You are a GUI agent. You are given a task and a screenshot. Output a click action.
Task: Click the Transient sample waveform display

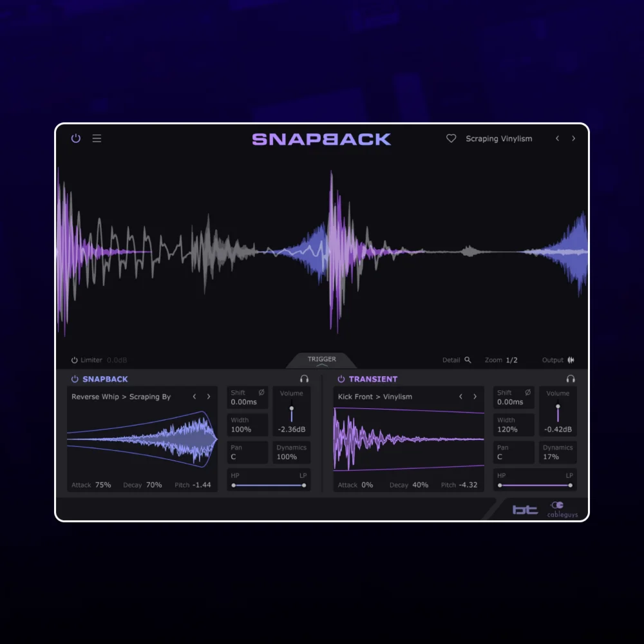(409, 439)
